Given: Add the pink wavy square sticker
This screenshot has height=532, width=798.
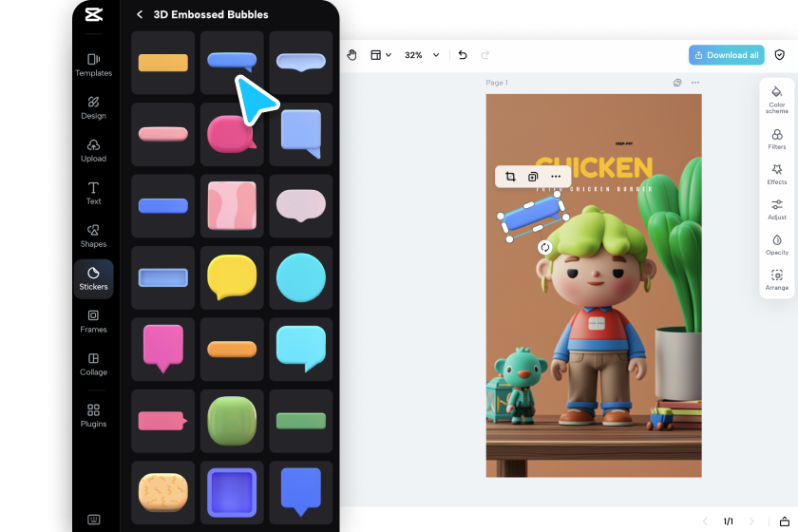Looking at the screenshot, I should pyautogui.click(x=232, y=206).
